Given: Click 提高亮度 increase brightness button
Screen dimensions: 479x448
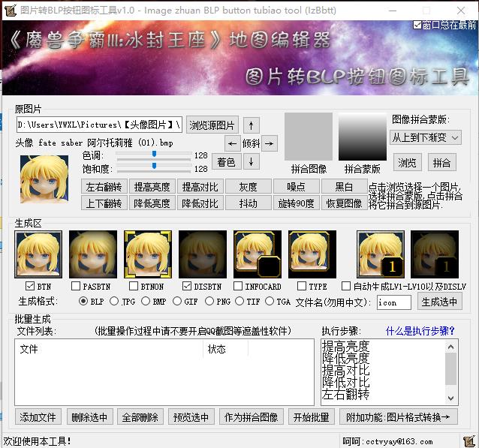Looking at the screenshot, I should pos(152,187).
